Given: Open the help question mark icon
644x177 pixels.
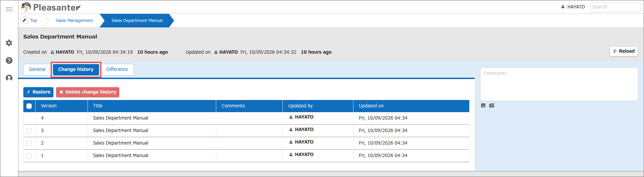Looking at the screenshot, I should click(9, 60).
